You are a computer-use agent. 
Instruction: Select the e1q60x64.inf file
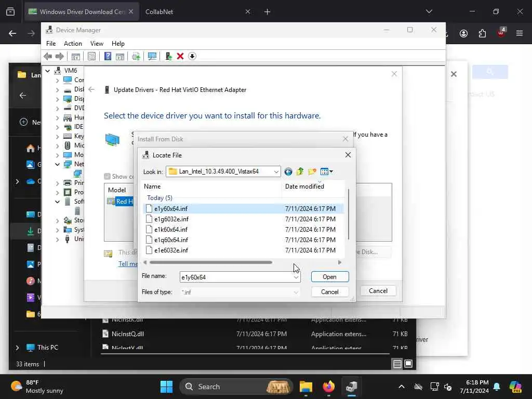(171, 240)
